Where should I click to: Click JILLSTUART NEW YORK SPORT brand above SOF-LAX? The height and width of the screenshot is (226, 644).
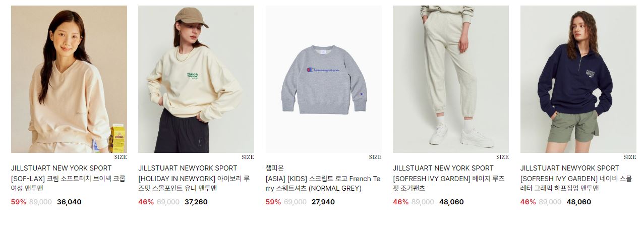pyautogui.click(x=62, y=168)
